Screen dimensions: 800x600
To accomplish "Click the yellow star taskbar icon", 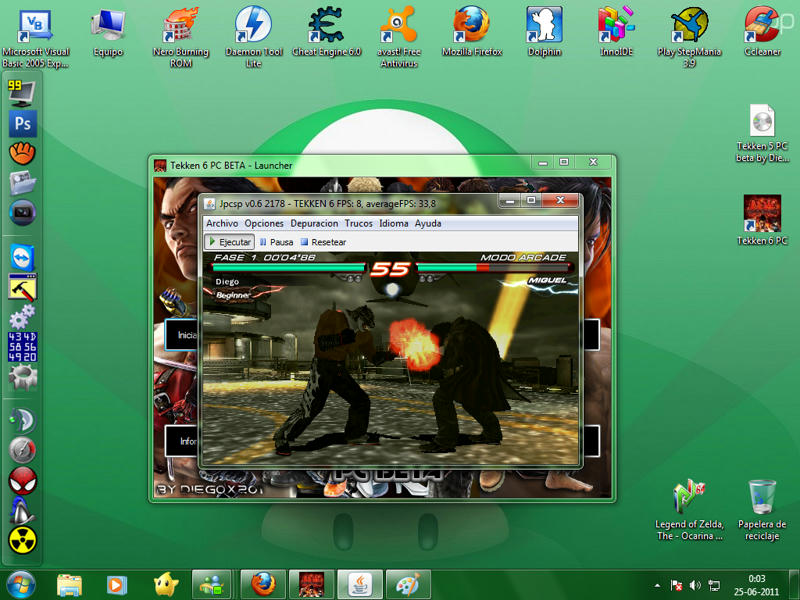I will pos(166,585).
